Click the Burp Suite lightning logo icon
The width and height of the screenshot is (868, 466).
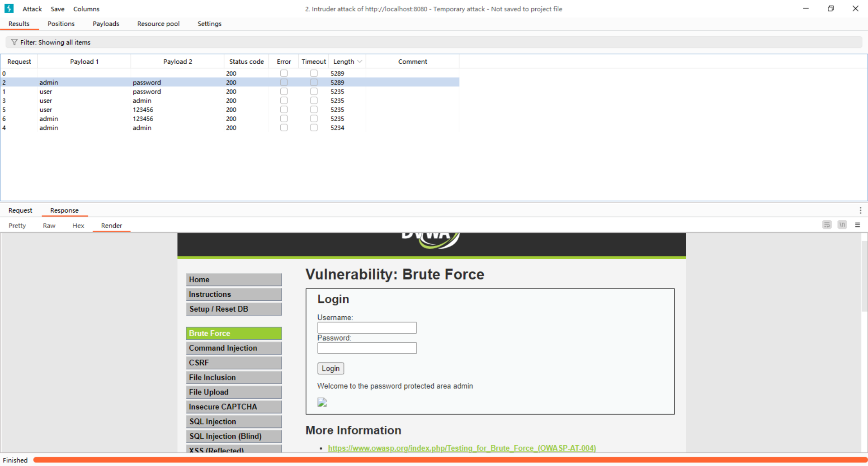pyautogui.click(x=9, y=9)
